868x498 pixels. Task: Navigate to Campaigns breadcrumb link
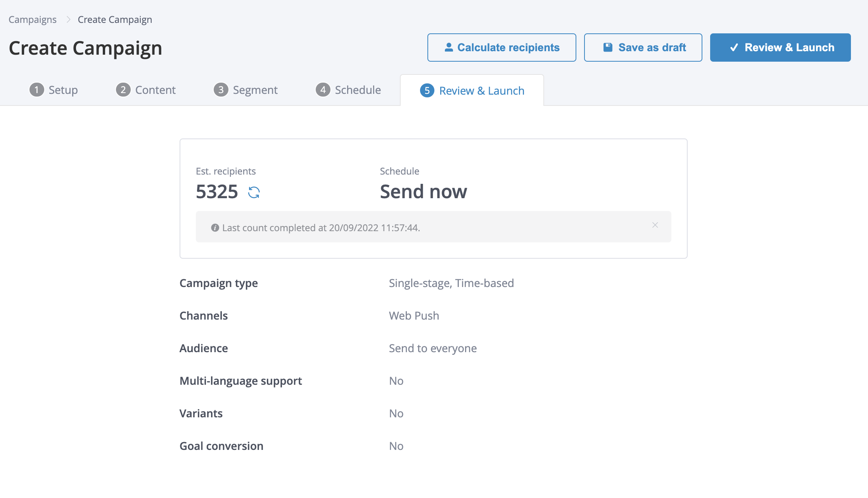coord(33,20)
